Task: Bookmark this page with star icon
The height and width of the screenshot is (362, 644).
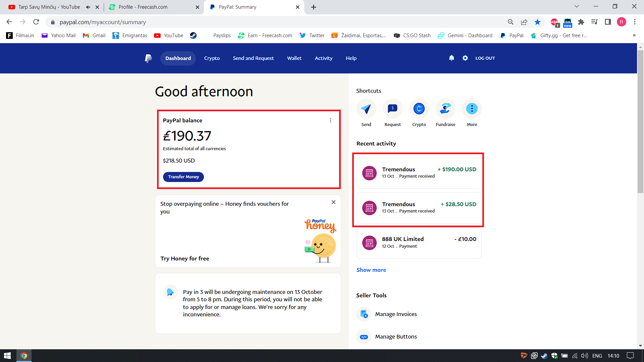Action: click(x=537, y=22)
